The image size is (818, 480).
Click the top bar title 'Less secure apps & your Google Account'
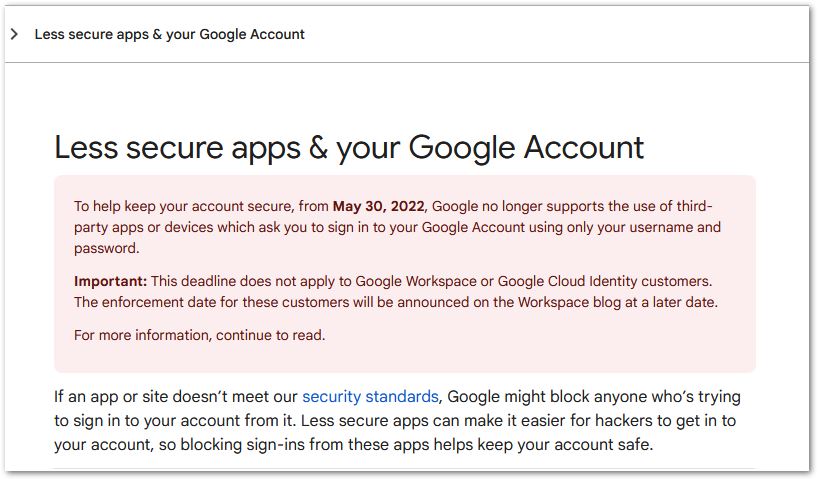click(170, 34)
